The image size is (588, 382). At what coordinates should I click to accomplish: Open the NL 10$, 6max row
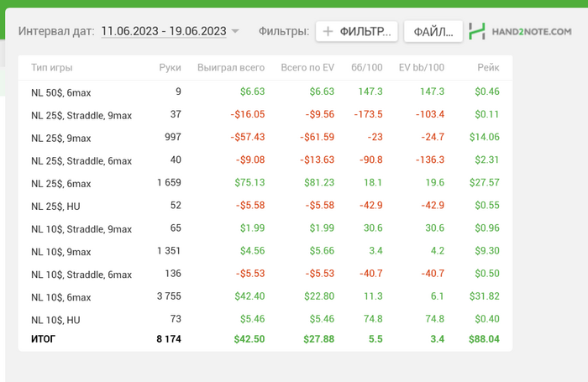(60, 296)
